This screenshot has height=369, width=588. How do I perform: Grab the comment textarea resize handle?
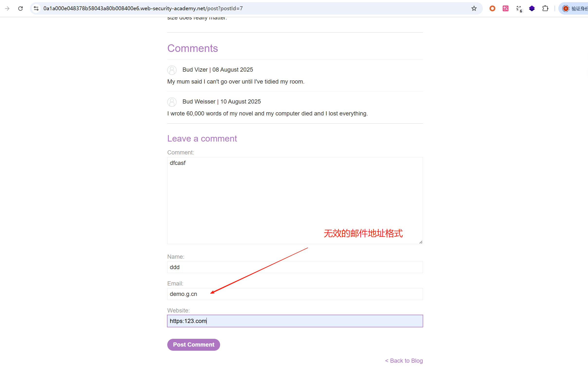(x=421, y=242)
